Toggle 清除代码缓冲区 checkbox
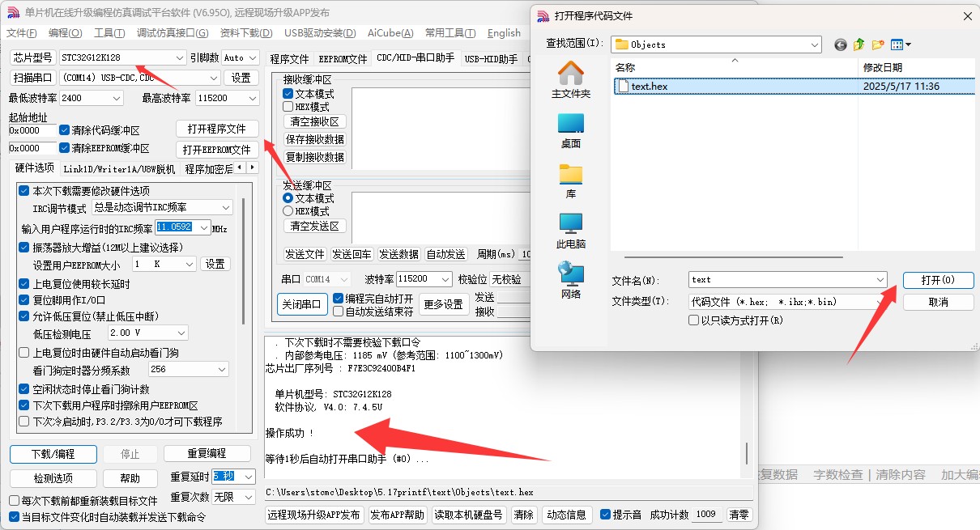The image size is (980, 530). click(x=65, y=130)
